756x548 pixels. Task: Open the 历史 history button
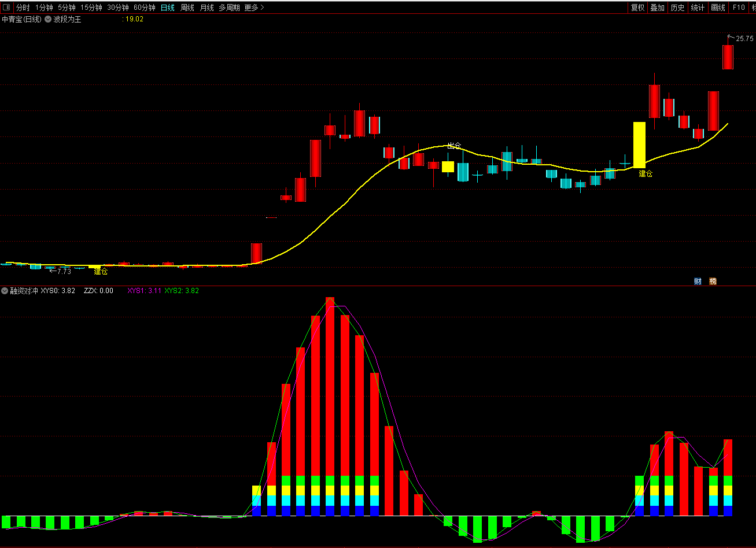(x=677, y=8)
